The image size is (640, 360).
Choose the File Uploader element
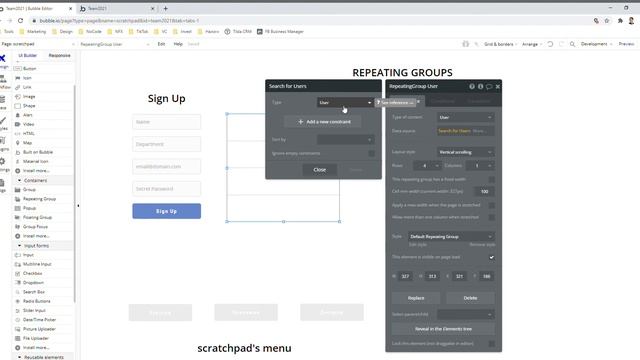[35, 338]
